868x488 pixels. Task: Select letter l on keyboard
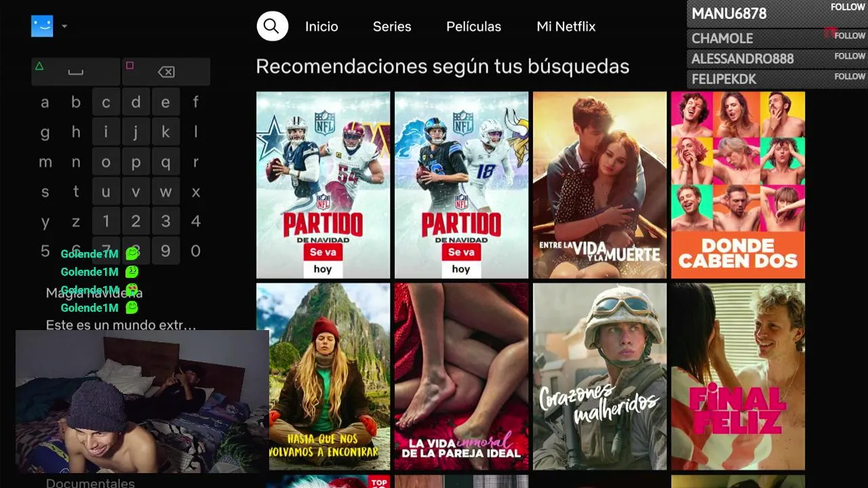pos(196,132)
